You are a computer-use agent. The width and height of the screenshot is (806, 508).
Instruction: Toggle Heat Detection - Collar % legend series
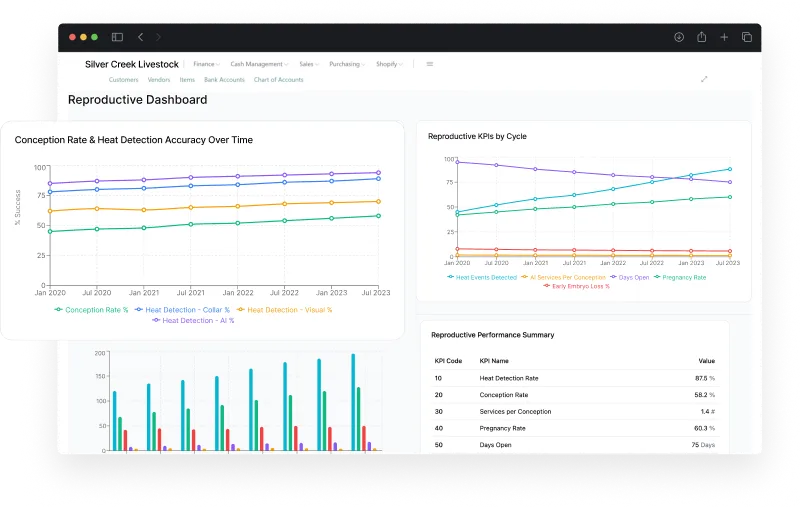point(187,310)
